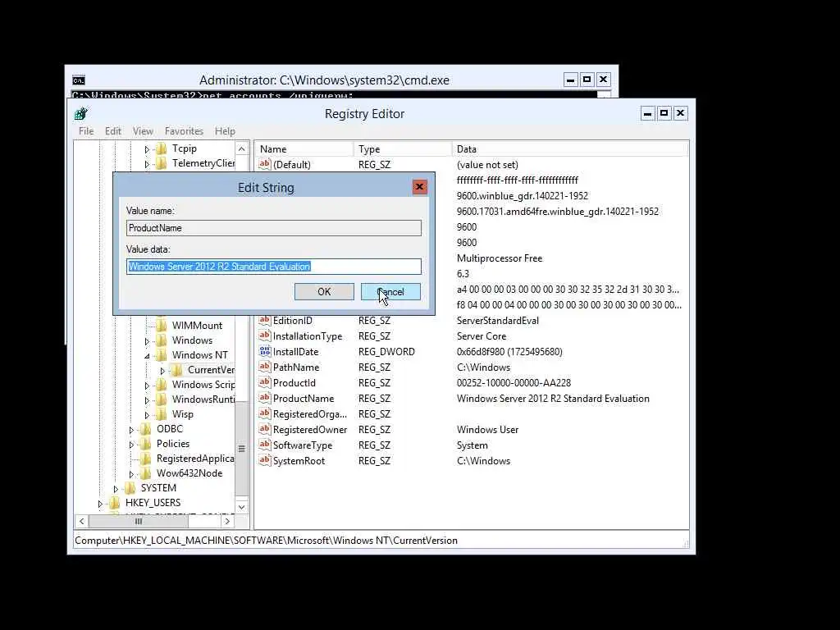Select the (Default) string value icon

265,164
